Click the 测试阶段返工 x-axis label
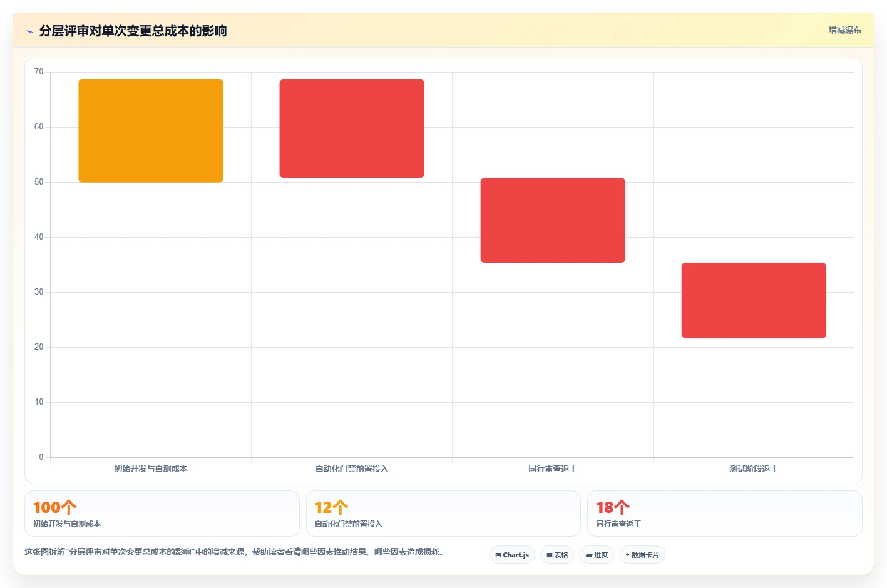The height and width of the screenshot is (588, 887). 754,469
